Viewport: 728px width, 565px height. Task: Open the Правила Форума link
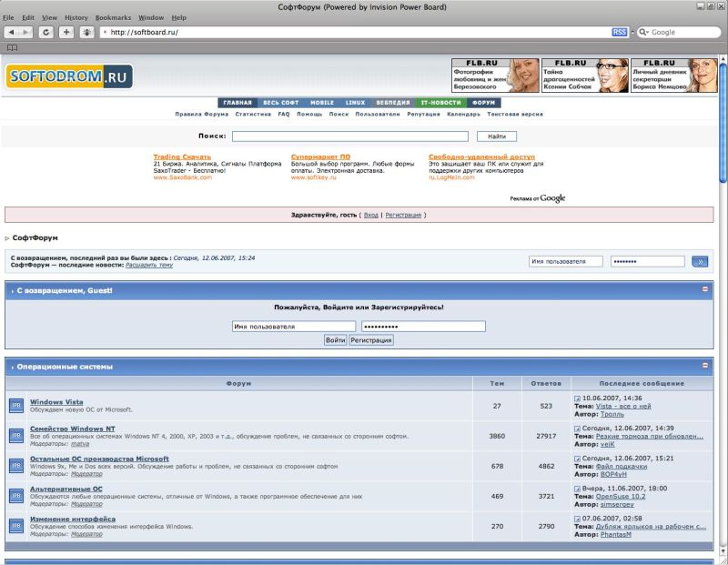tap(201, 115)
